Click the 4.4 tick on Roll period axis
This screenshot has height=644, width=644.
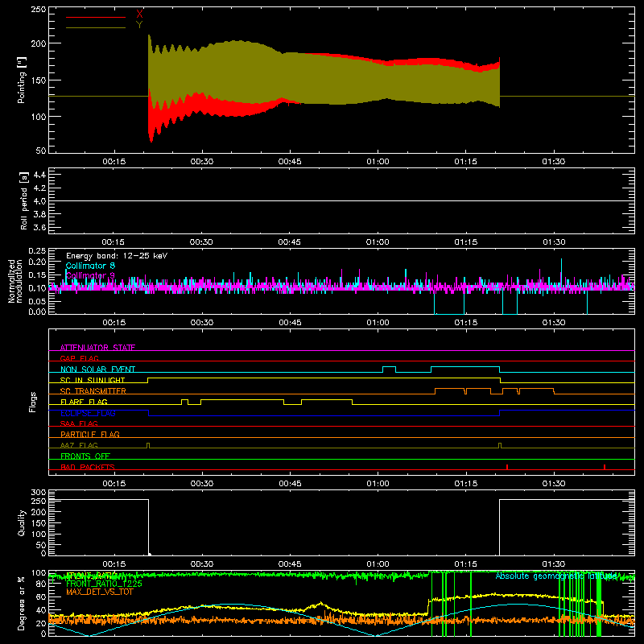coord(39,175)
